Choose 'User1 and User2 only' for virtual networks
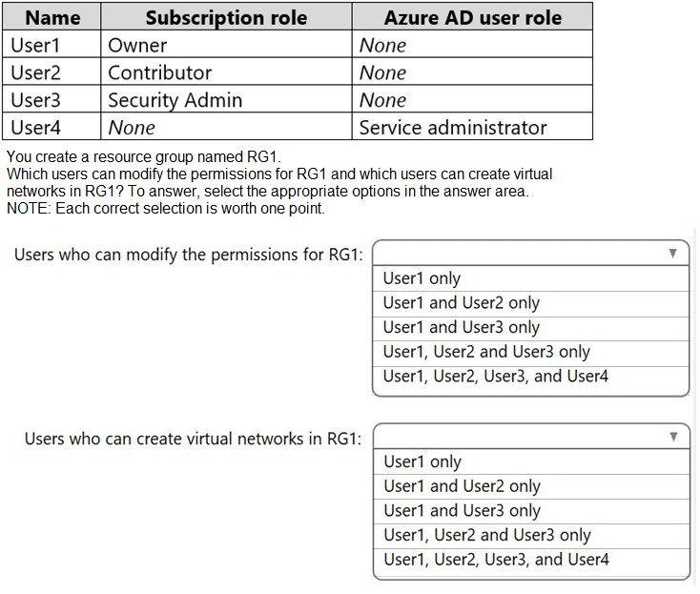The height and width of the screenshot is (594, 700). click(531, 486)
